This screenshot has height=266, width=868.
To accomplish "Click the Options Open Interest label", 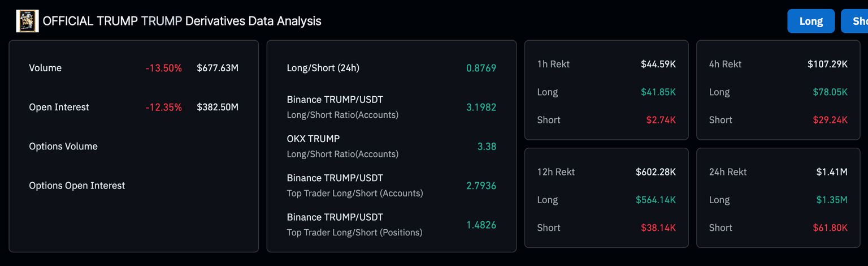I will [77, 185].
